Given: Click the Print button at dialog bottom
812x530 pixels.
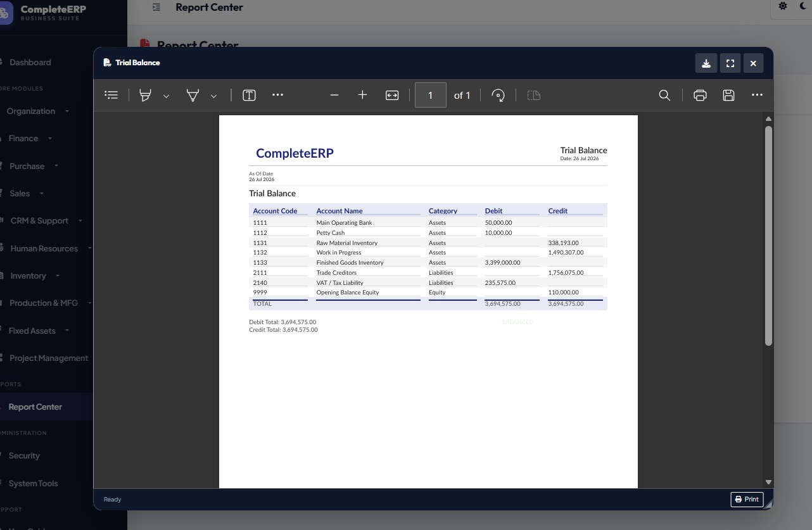Looking at the screenshot, I should tap(747, 500).
